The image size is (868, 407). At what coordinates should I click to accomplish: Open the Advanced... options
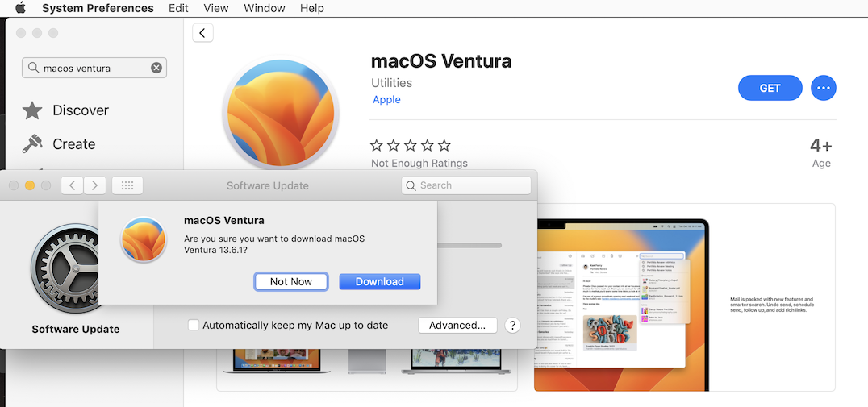(x=458, y=325)
